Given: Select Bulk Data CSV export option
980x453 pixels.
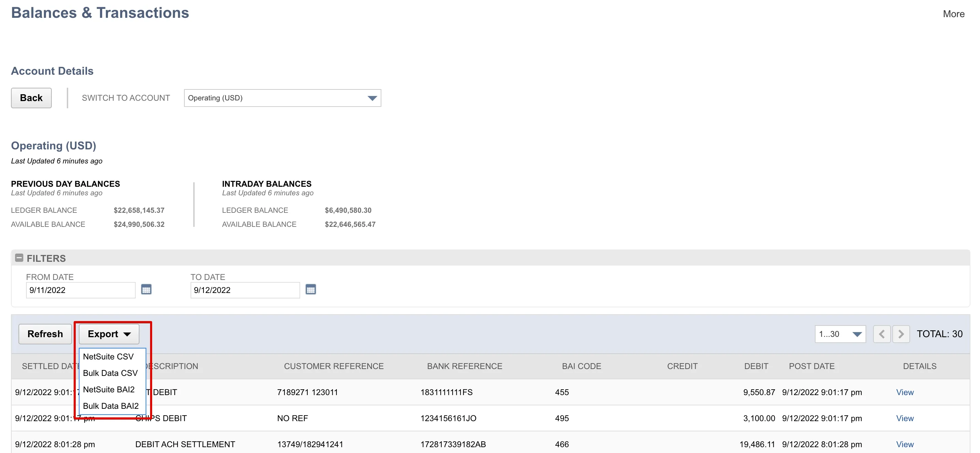Looking at the screenshot, I should coord(110,373).
